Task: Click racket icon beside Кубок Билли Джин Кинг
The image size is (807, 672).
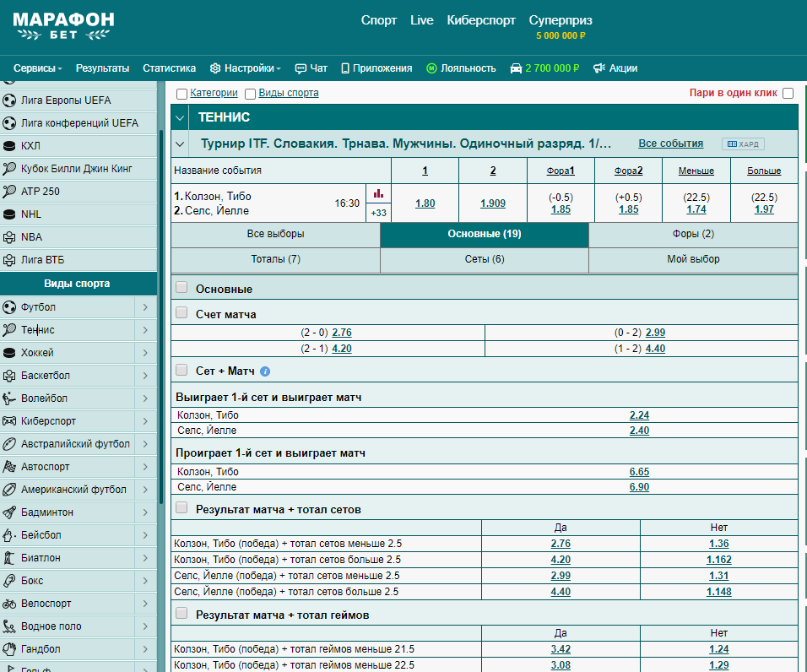Action: [x=9, y=169]
